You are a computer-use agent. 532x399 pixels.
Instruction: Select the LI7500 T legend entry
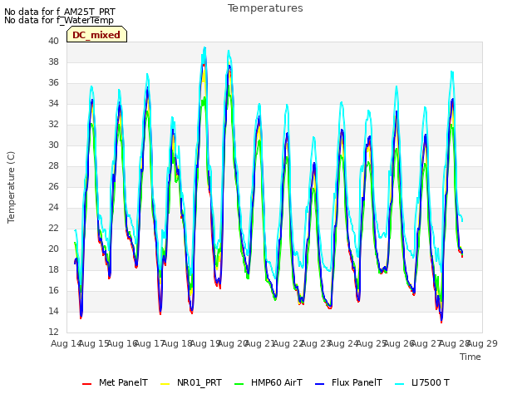422,382
